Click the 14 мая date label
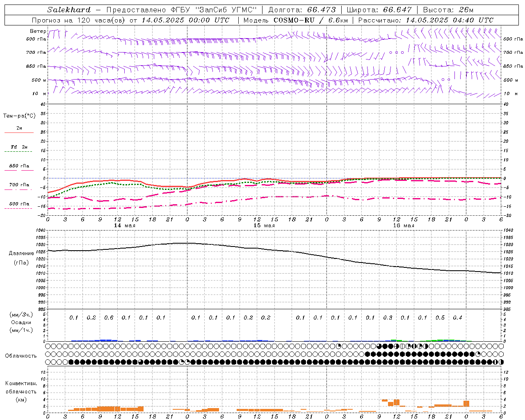 [125, 226]
